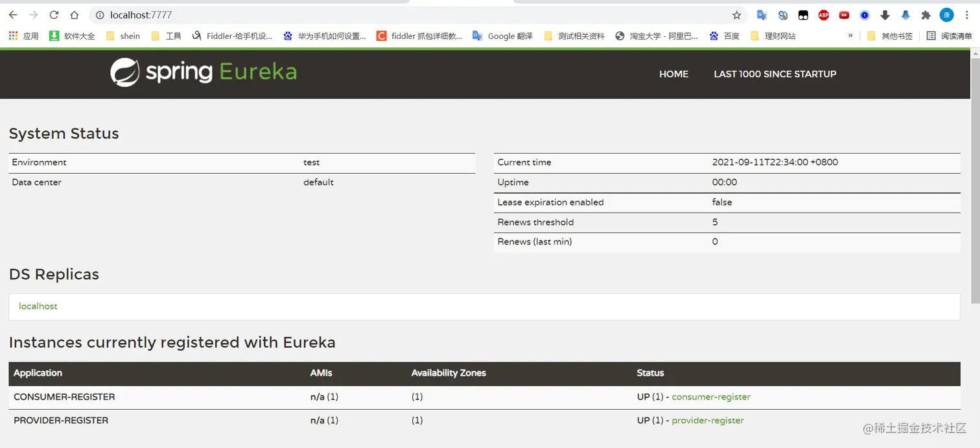Bookmark this page with the star icon
The height and width of the screenshot is (448, 980).
(x=736, y=15)
